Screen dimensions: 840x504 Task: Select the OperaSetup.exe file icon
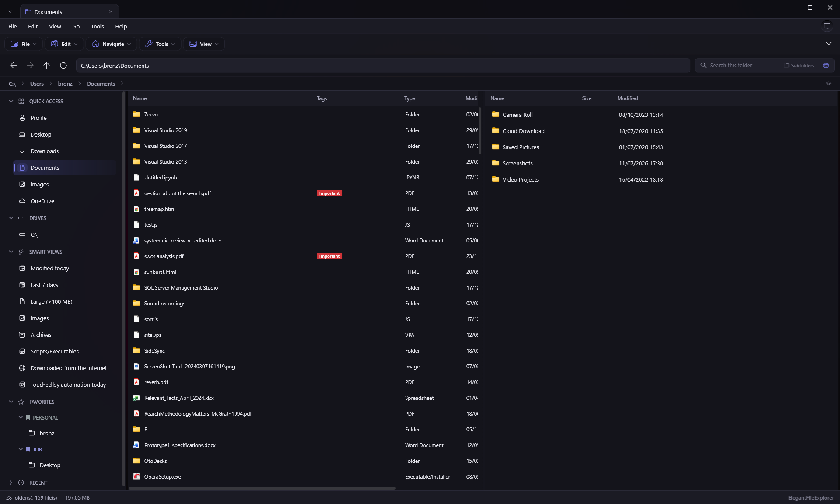[x=136, y=476]
